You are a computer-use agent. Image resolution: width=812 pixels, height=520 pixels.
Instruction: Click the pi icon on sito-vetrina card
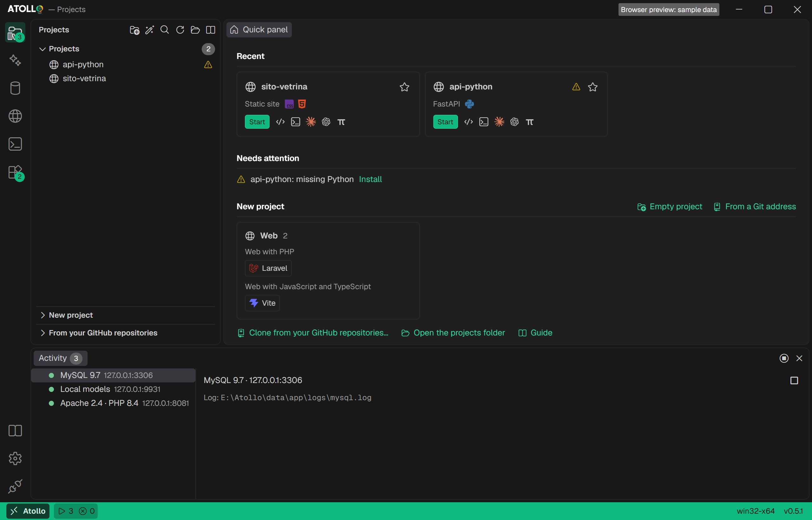pos(341,122)
